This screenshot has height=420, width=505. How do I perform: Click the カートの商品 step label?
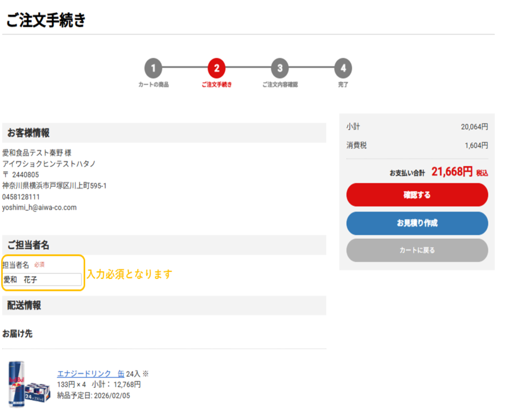click(154, 84)
